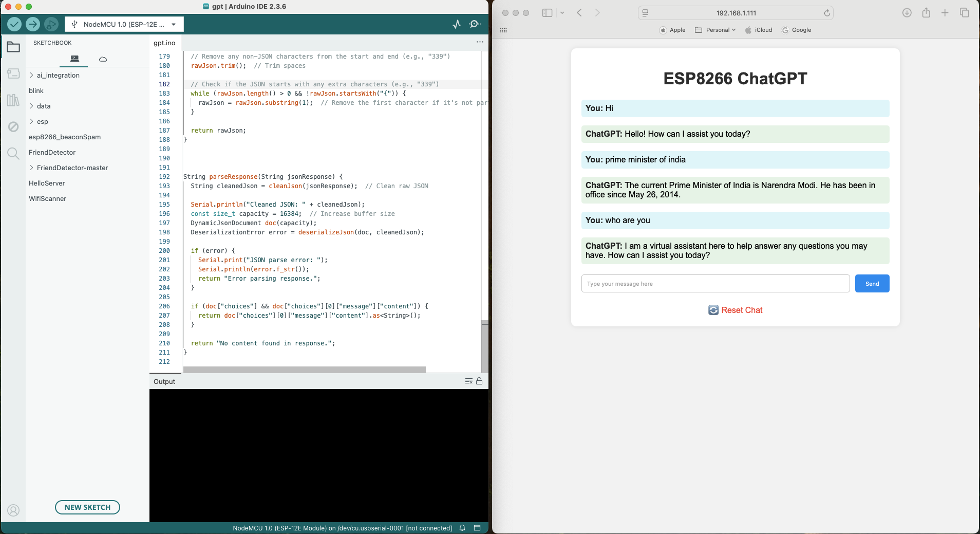The width and height of the screenshot is (980, 534).
Task: Toggle output word wrap icon
Action: coord(468,381)
